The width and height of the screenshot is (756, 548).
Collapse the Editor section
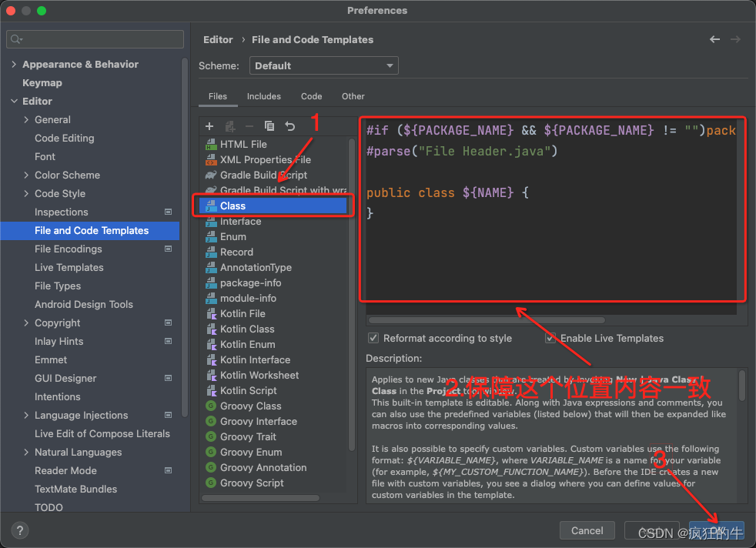pos(14,102)
